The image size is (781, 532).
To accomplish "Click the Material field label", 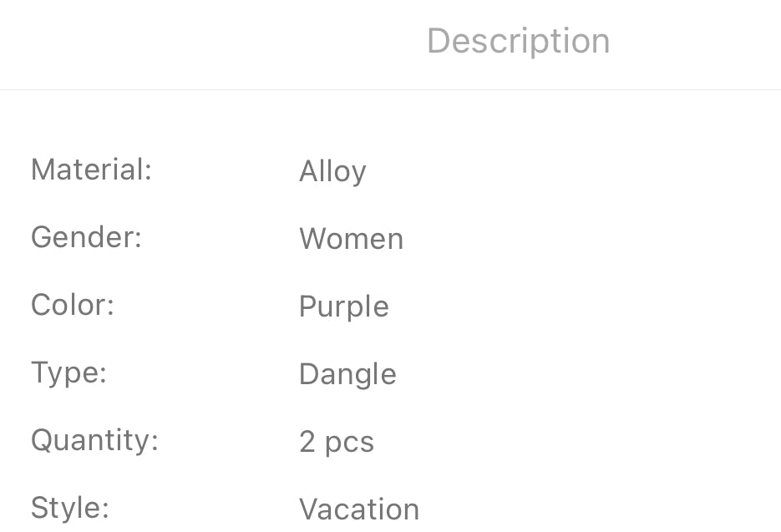I will coord(91,170).
